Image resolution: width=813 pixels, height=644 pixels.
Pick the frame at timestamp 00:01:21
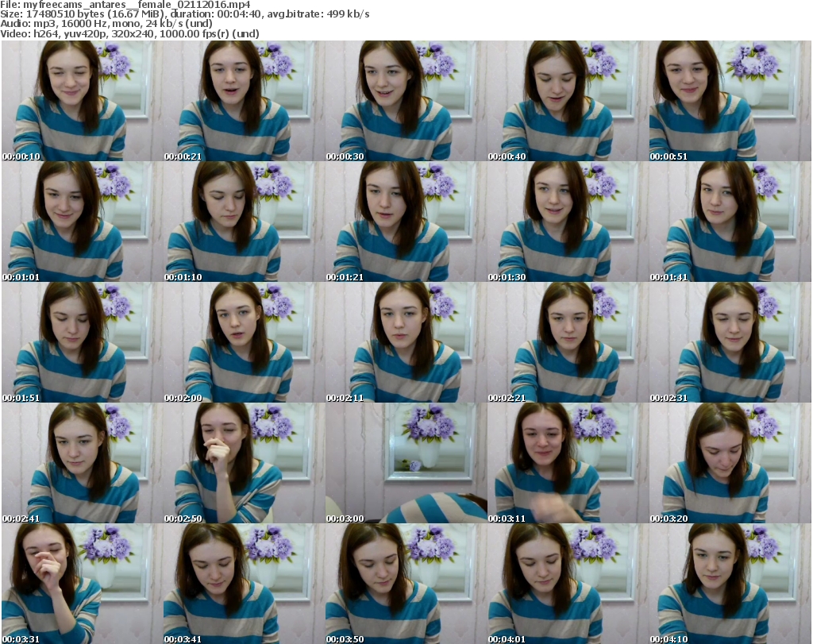tap(406, 222)
